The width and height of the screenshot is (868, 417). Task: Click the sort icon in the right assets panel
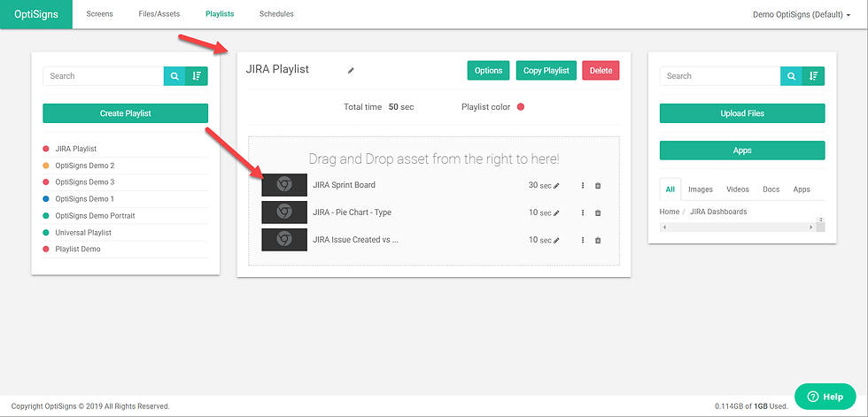click(813, 76)
